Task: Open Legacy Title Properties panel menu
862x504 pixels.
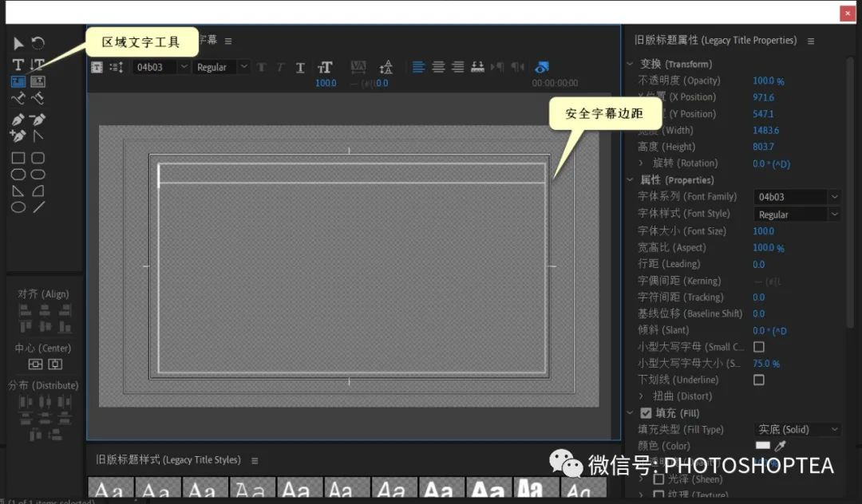Action: (x=811, y=41)
